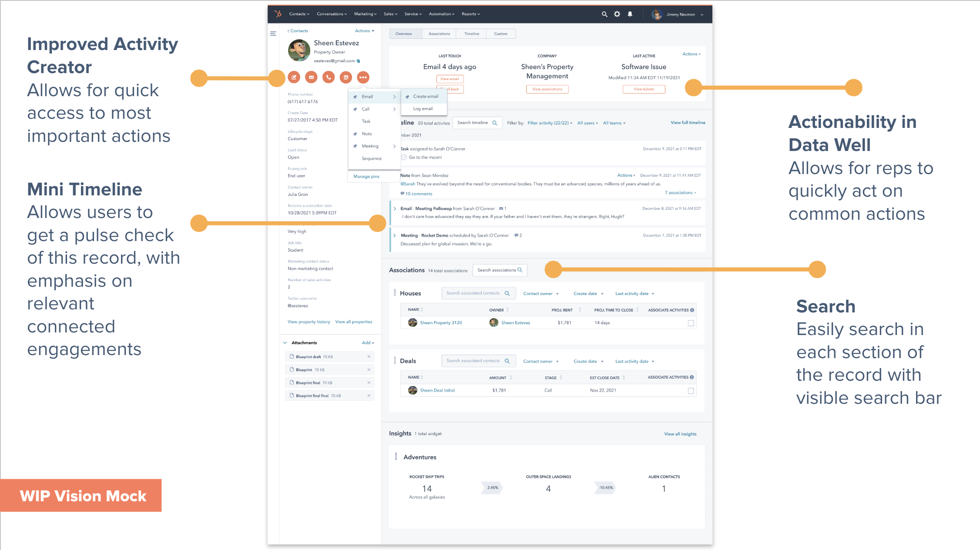This screenshot has height=550, width=980.
Task: Click the Search timeline input field
Action: (x=473, y=123)
